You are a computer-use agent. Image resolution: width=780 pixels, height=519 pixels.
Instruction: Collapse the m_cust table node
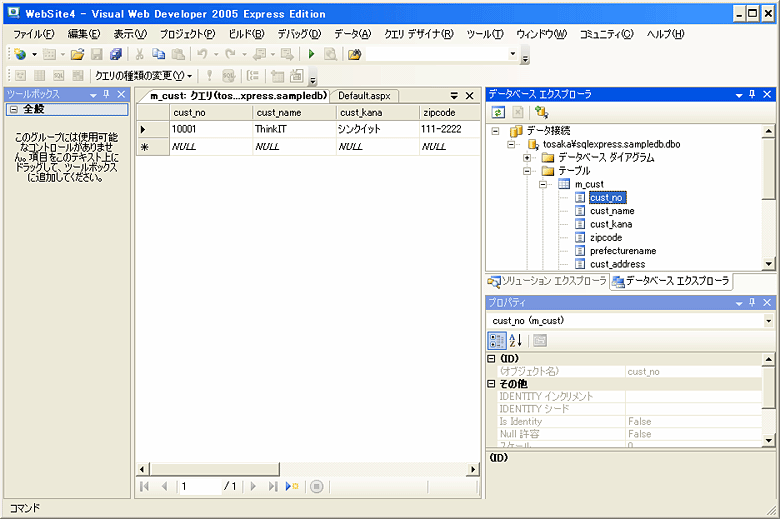pos(543,184)
